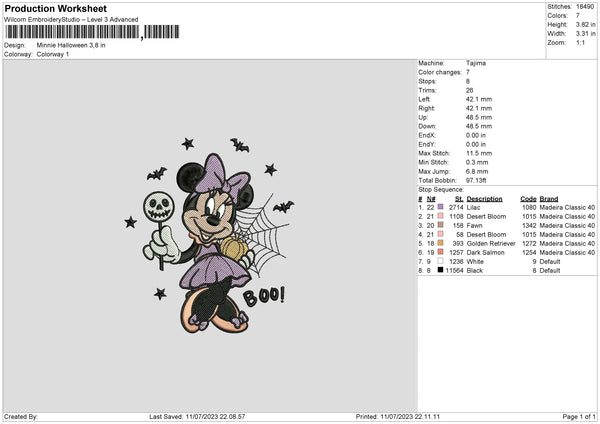Screen dimensions: 600x424
Task: Click the 'Brand' column header
Action: click(x=549, y=199)
